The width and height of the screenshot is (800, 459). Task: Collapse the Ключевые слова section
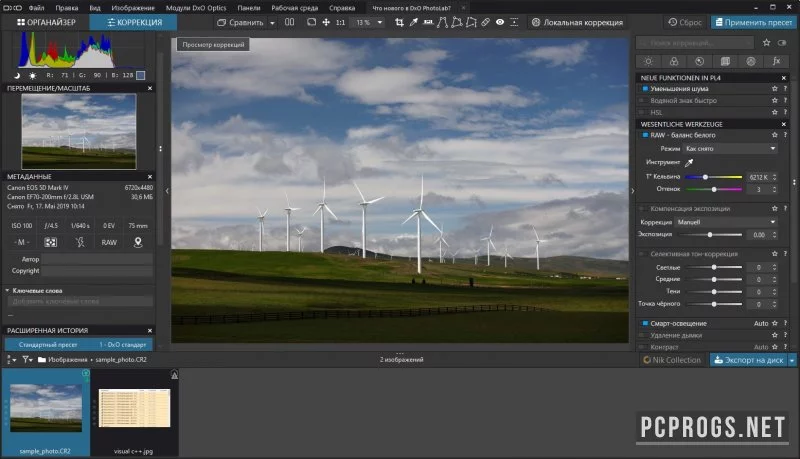8,291
